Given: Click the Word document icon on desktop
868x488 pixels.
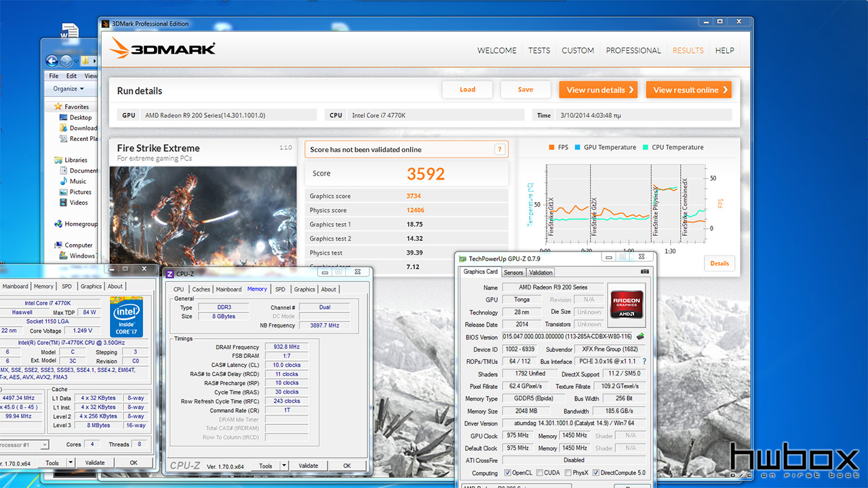Looking at the screenshot, I should 70,30.
